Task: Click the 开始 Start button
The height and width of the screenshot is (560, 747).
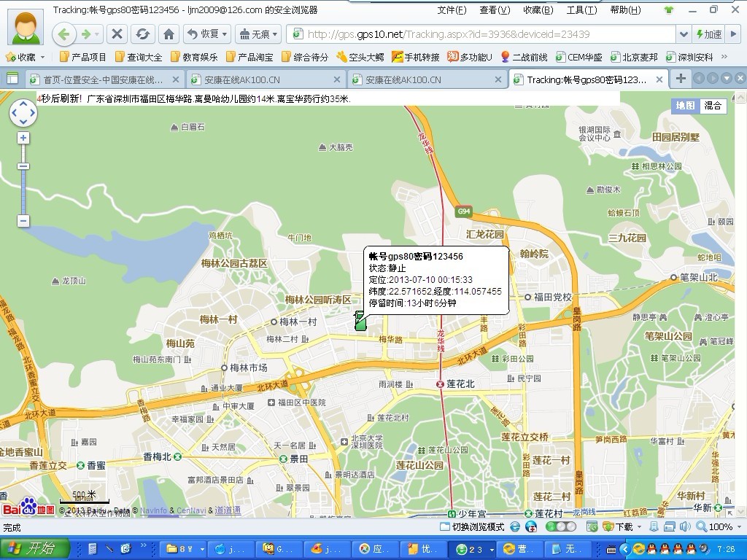Action: [x=35, y=549]
